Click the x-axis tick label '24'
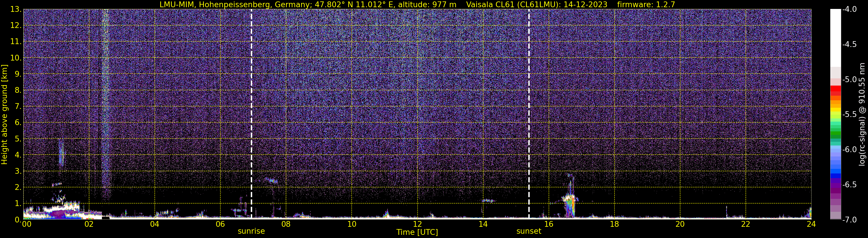Screen dimensions: 868x238 coord(811,224)
